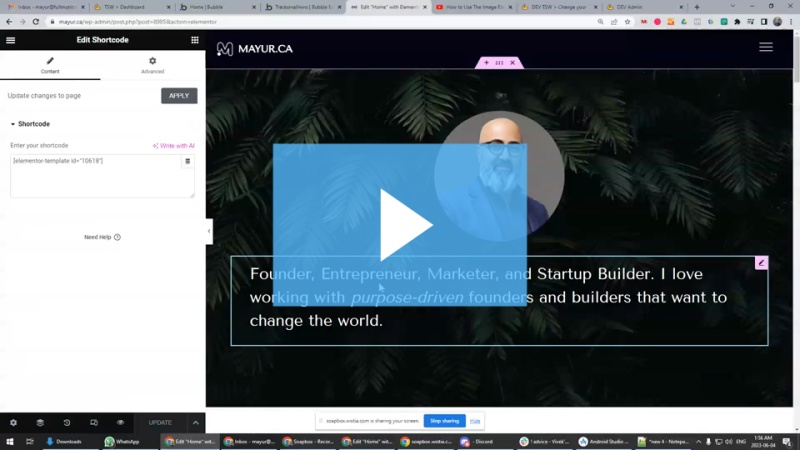Screen dimensions: 800x450
Task: Click the dynamic tags icon in shortcode field
Action: click(188, 161)
